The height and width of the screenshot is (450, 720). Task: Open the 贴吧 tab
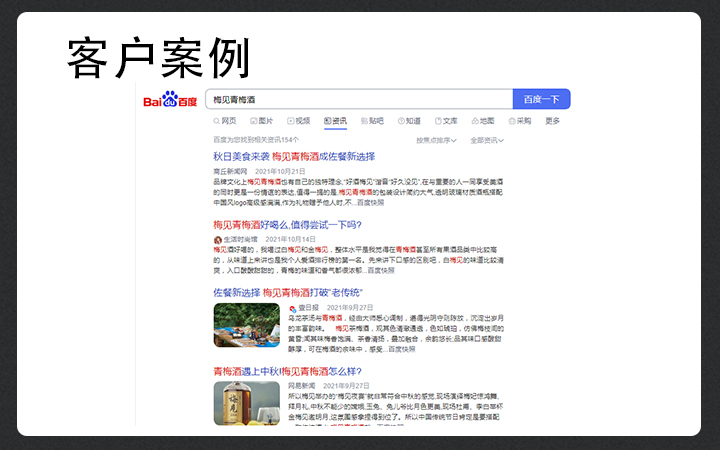tap(372, 121)
